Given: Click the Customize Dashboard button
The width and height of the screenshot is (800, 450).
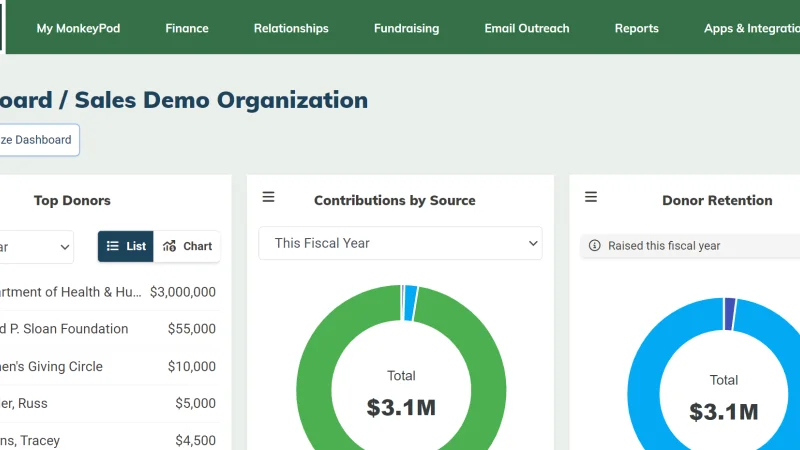Looking at the screenshot, I should point(39,140).
